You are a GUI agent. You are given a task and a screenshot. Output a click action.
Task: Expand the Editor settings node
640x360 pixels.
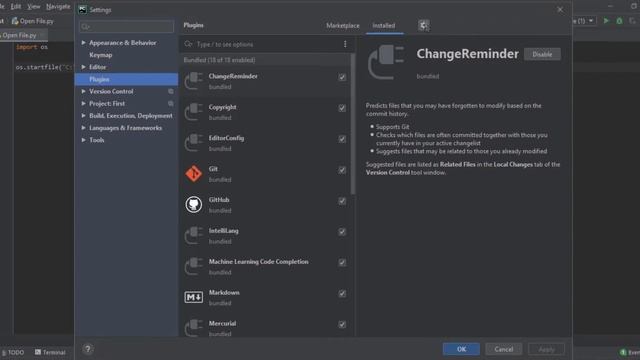pyautogui.click(x=83, y=67)
